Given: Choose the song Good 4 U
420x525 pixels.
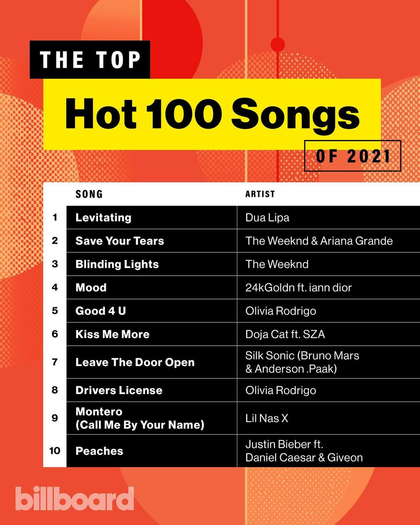Looking at the screenshot, I should (x=101, y=311).
